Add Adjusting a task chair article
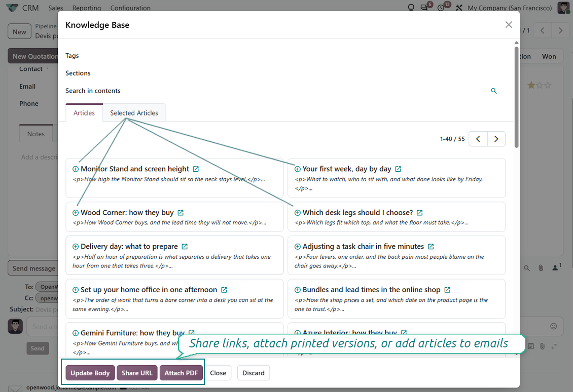 (298, 247)
